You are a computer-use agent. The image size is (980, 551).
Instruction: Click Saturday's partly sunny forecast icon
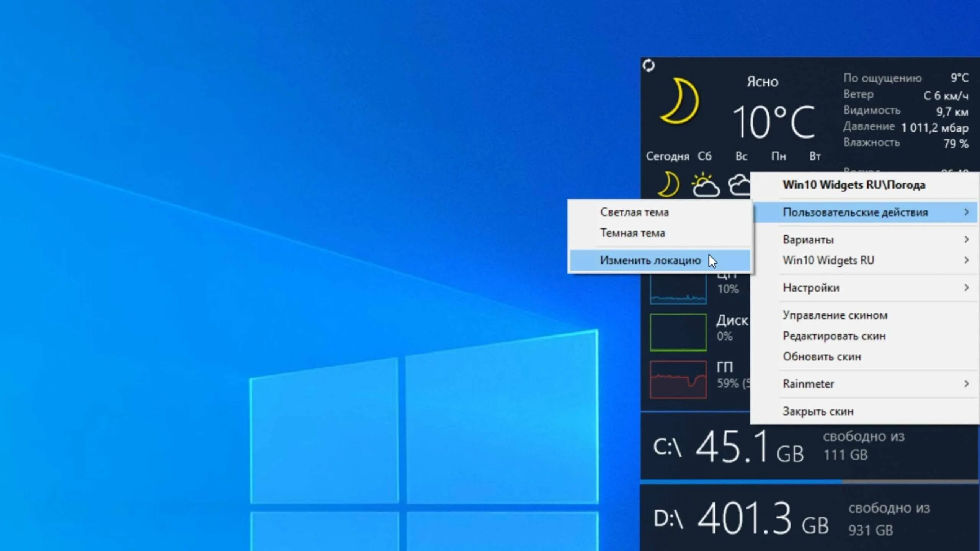tap(705, 186)
